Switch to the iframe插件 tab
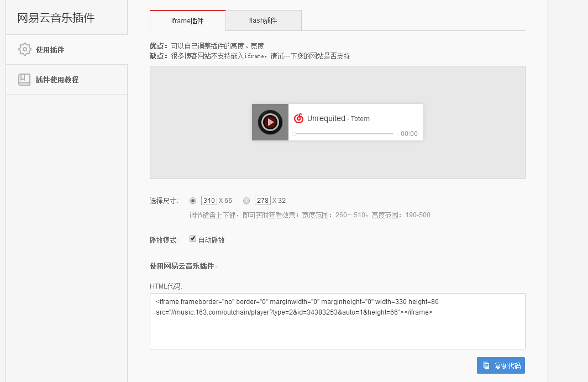Screen dimensions: 588x382 (187, 20)
